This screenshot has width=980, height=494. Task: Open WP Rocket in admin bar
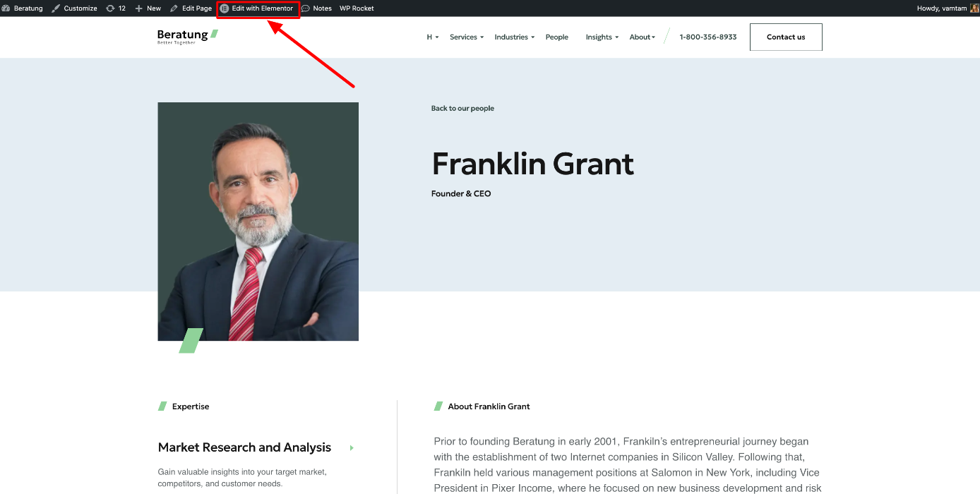(x=357, y=8)
